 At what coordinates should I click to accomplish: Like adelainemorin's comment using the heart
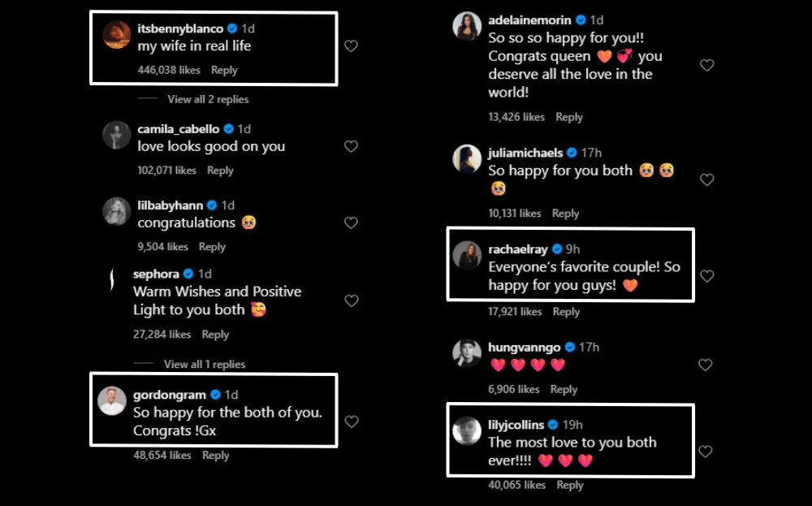[x=706, y=65]
